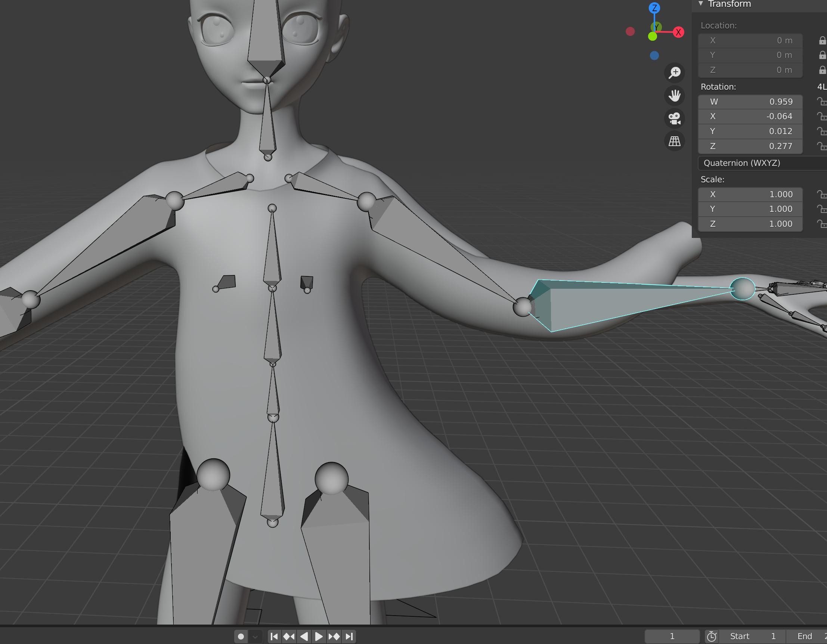Click the Z axis on the navigation gizmo
The width and height of the screenshot is (827, 644).
[654, 8]
